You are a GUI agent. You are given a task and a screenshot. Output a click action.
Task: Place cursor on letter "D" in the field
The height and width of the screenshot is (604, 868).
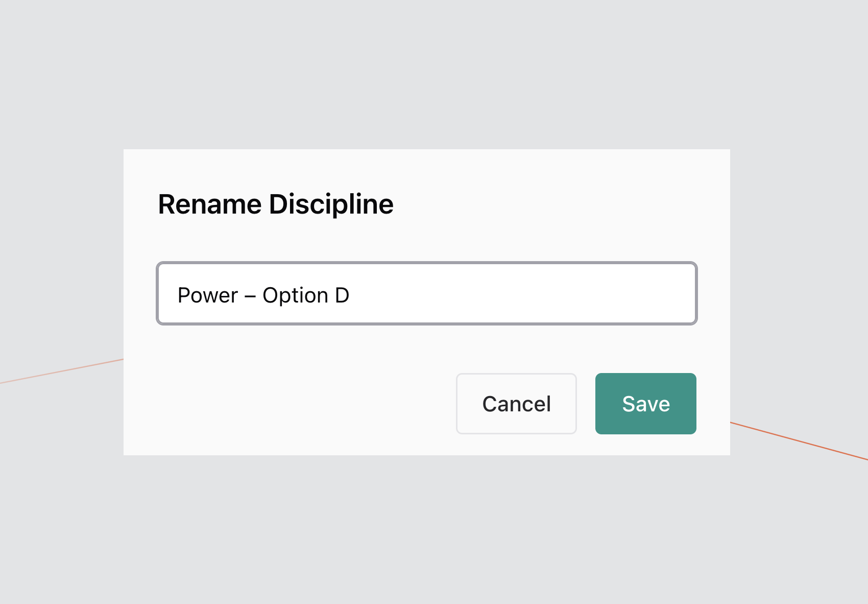click(342, 295)
